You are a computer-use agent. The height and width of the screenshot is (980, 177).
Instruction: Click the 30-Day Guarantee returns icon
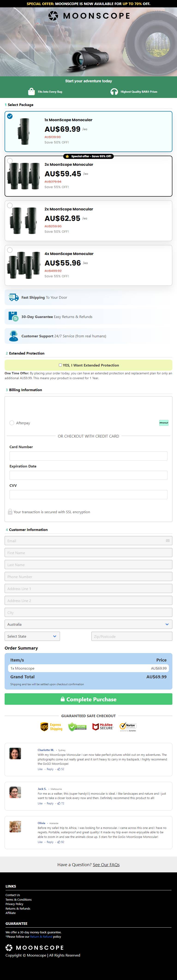tap(13, 316)
